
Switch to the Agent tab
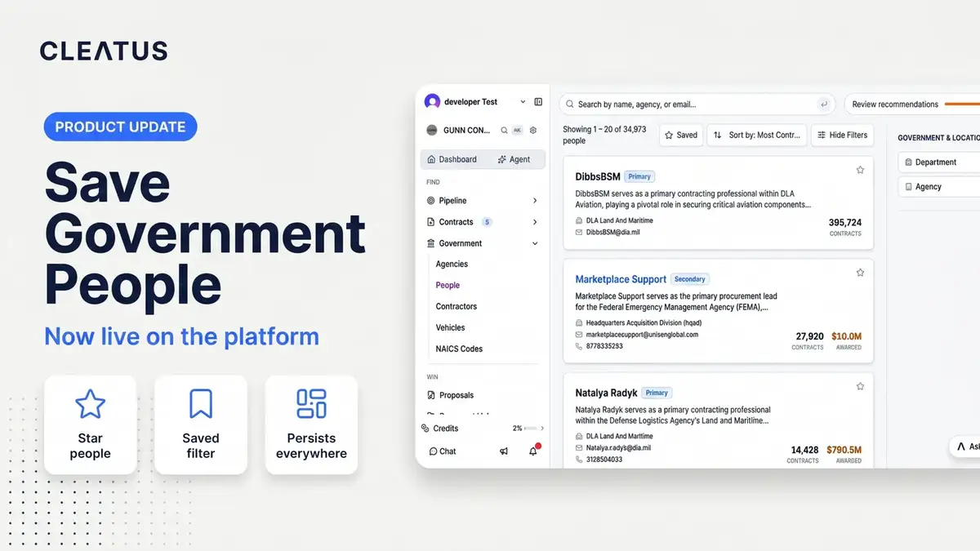coord(513,159)
